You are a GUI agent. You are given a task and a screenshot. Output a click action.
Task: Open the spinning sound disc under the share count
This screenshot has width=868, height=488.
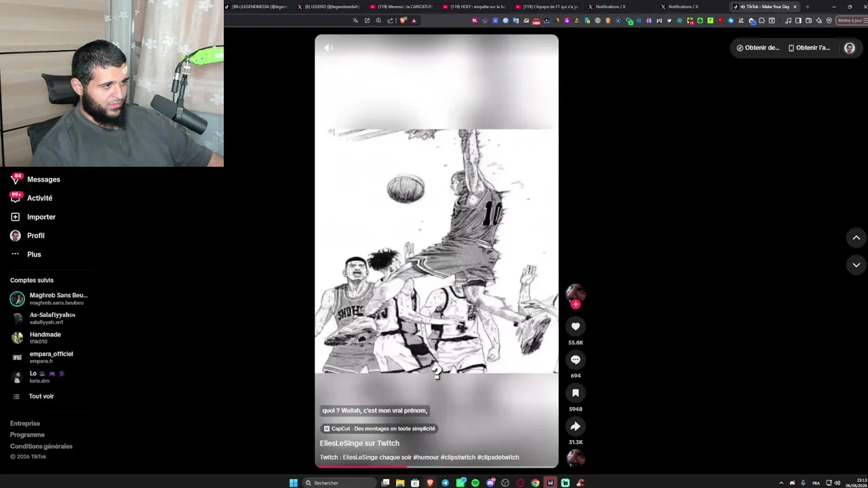576,458
